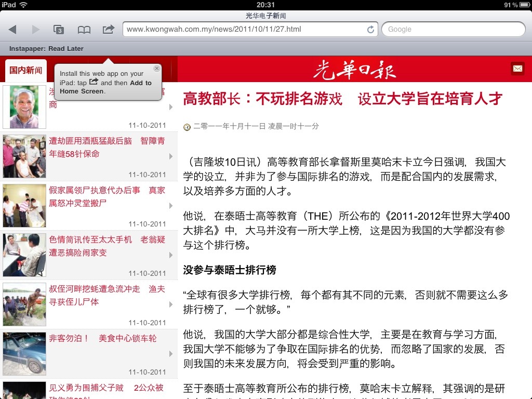Image resolution: width=532 pixels, height=399 pixels.
Task: Tap the envelope mail icon in red header
Action: click(x=517, y=69)
